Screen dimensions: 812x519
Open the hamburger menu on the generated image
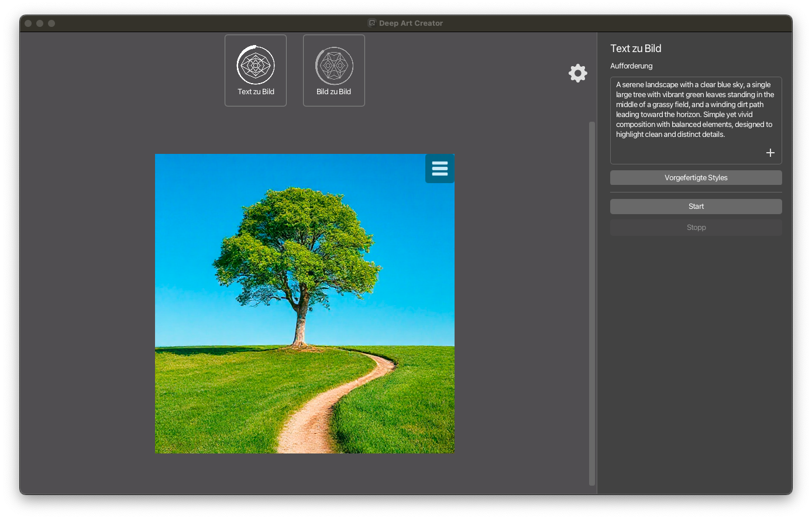(439, 169)
